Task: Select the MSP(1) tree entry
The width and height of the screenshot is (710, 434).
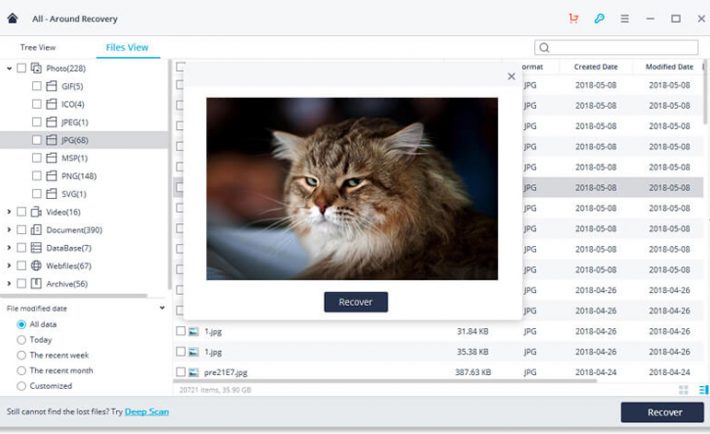Action: (75, 158)
